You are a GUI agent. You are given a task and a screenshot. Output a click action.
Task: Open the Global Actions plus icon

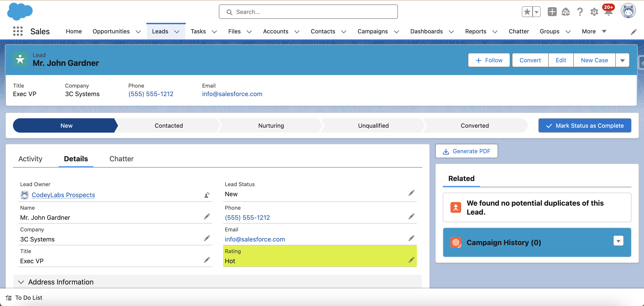552,12
